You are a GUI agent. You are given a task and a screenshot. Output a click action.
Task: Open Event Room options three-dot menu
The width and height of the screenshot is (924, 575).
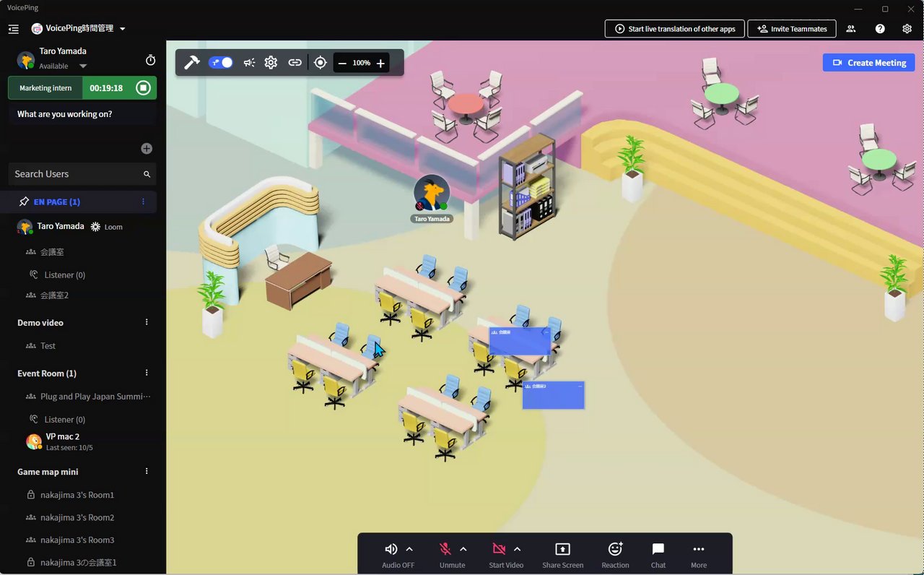147,373
